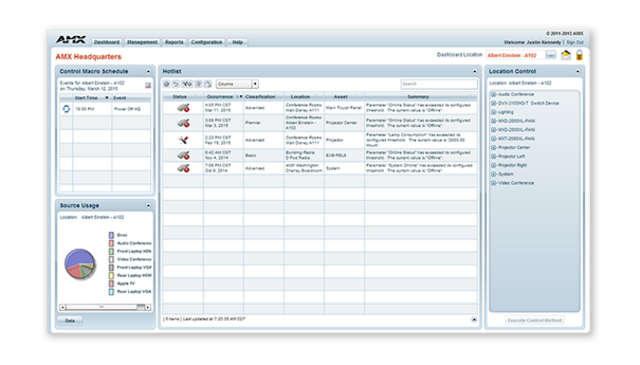The image size is (640, 365).
Task: Click the browse button beside Dashboard Location field
Action: click(551, 55)
